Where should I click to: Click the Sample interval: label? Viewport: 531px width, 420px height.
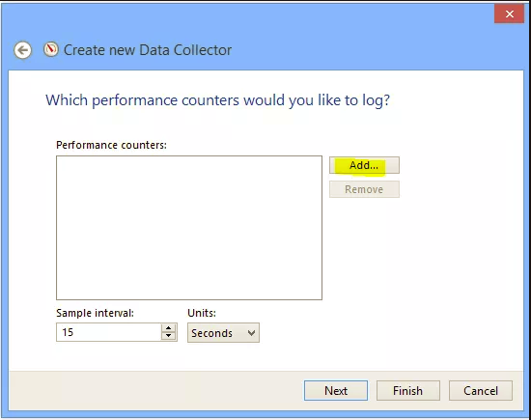[96, 313]
